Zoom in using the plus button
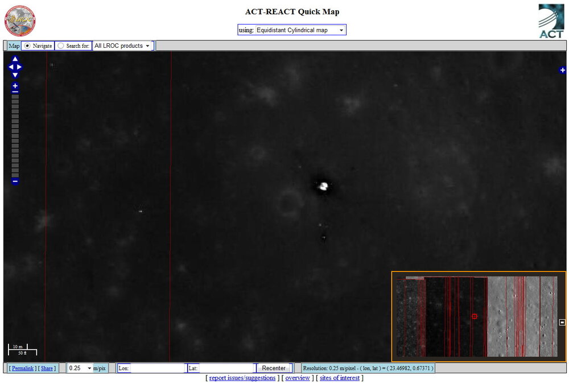 (15, 86)
